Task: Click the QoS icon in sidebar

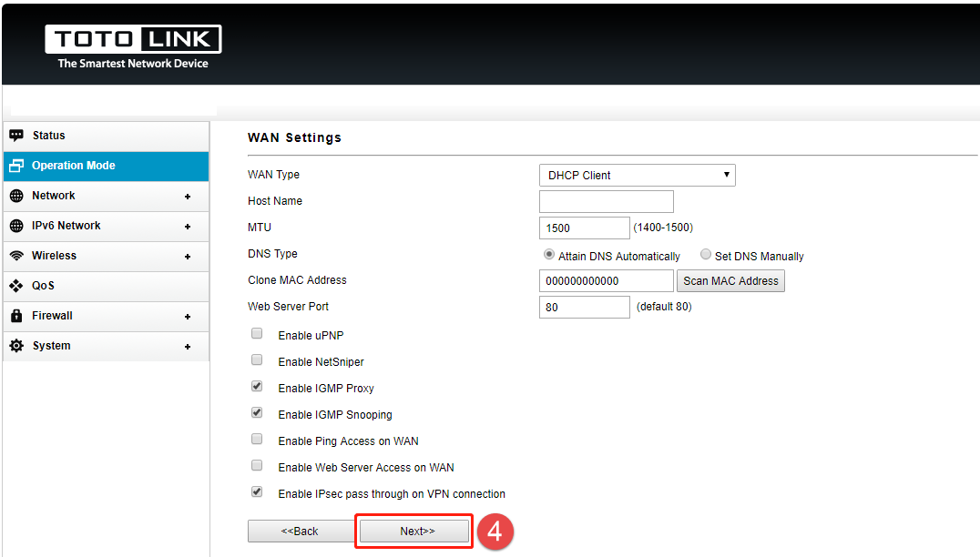Action: (x=16, y=286)
